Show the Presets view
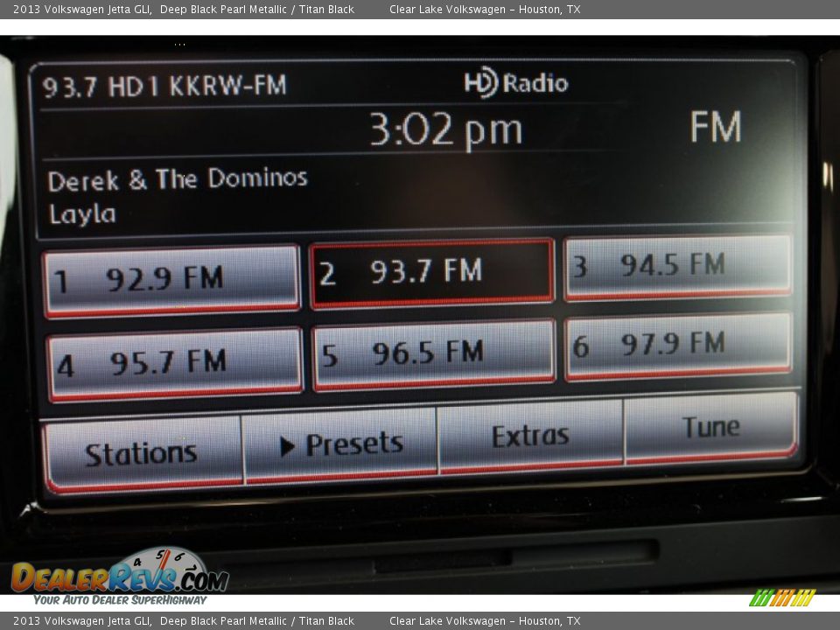 (340, 445)
